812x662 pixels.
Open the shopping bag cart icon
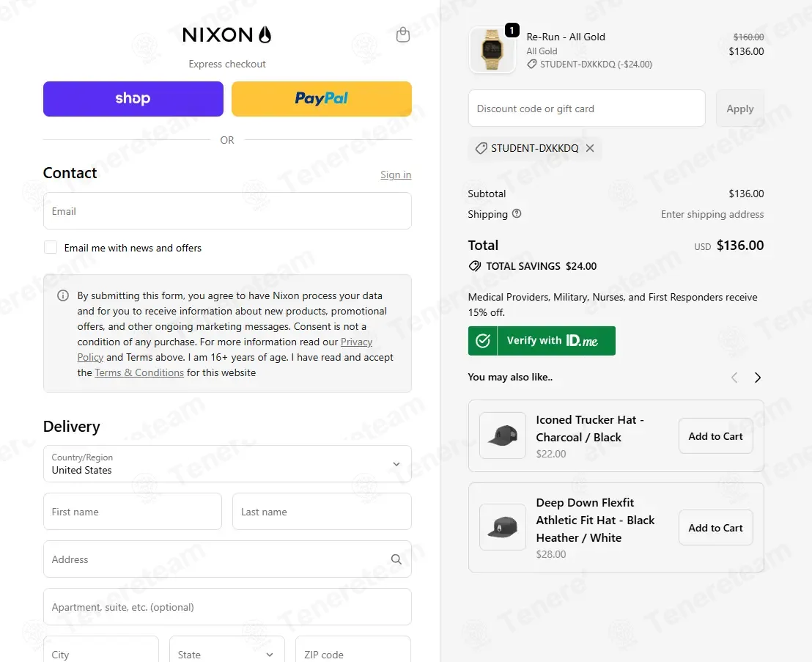pos(403,34)
